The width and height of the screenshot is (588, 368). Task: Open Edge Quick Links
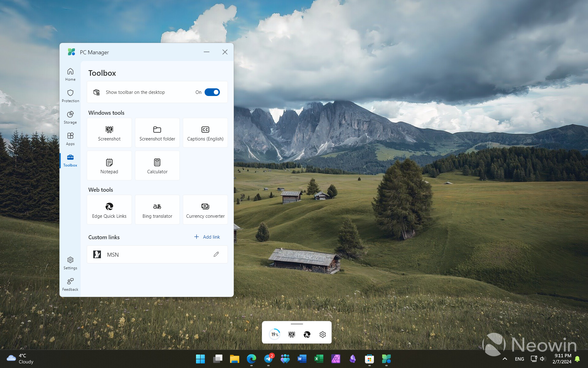coord(109,210)
